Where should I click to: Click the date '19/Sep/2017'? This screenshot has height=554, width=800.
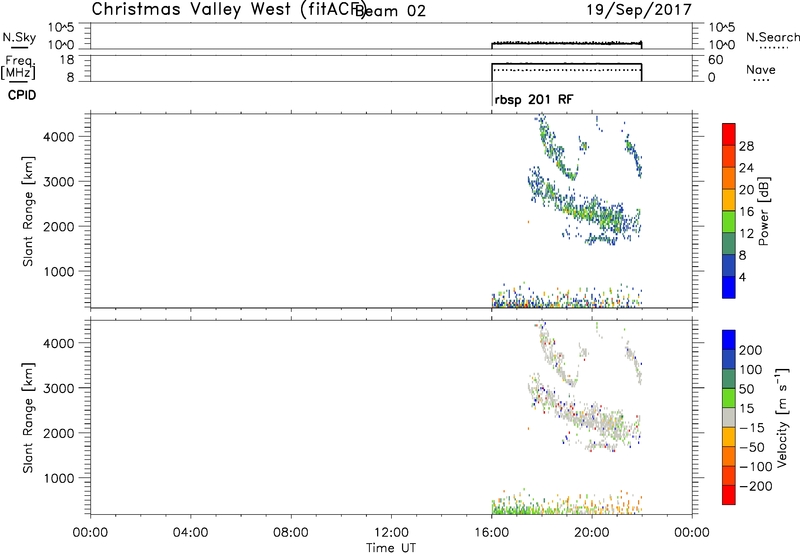click(639, 10)
